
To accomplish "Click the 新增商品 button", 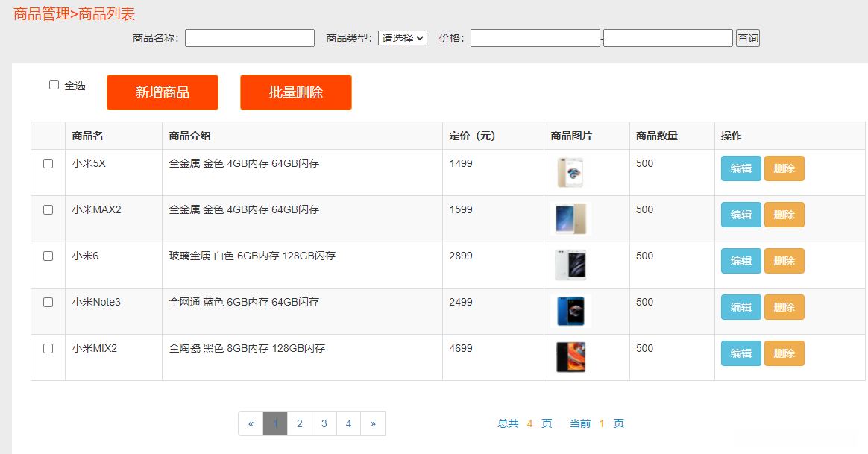I will (163, 92).
